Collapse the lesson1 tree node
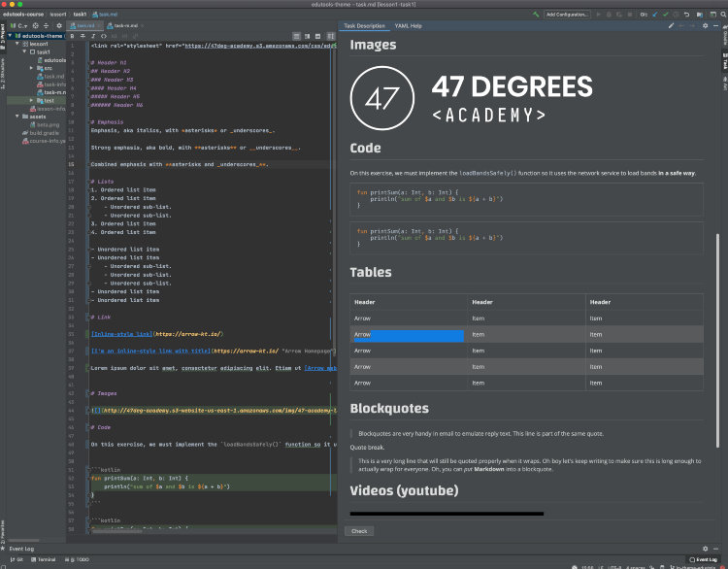This screenshot has height=569, width=728. (17, 44)
